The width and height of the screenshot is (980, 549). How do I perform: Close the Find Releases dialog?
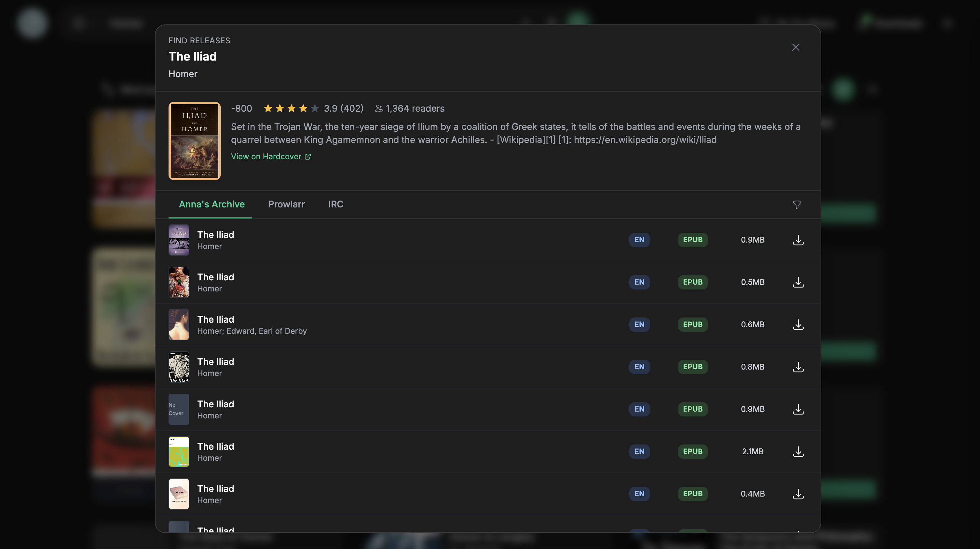coord(796,47)
